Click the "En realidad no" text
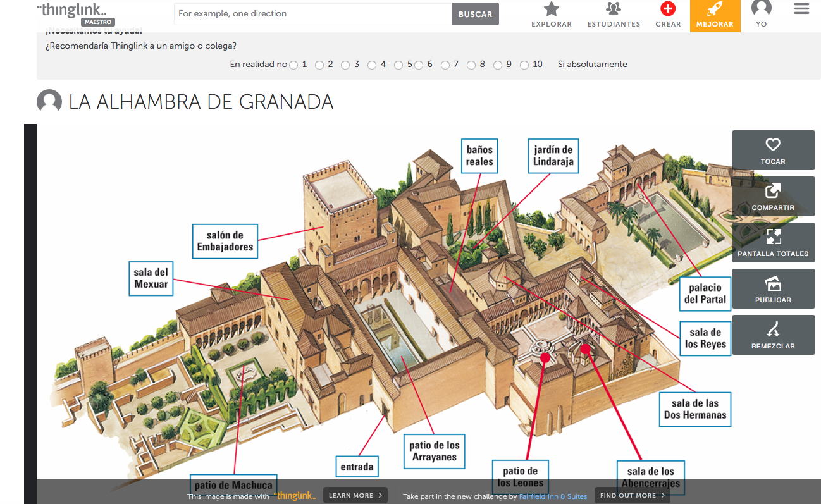 259,65
